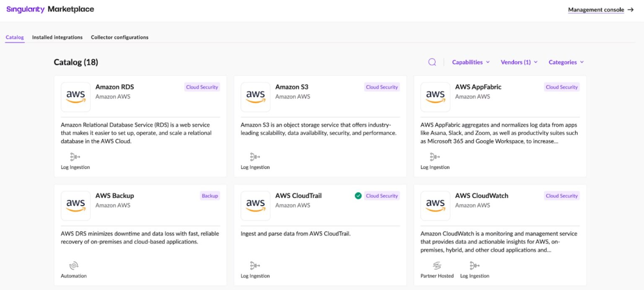
Task: Click the AWS logo on the AppFabric card
Action: click(x=435, y=97)
